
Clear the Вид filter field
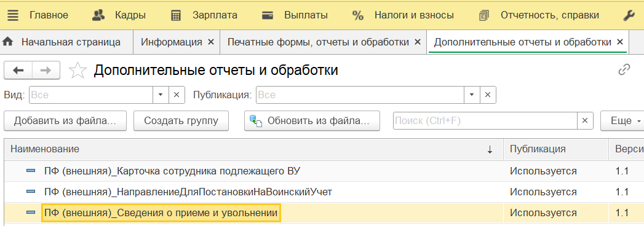pyautogui.click(x=177, y=95)
